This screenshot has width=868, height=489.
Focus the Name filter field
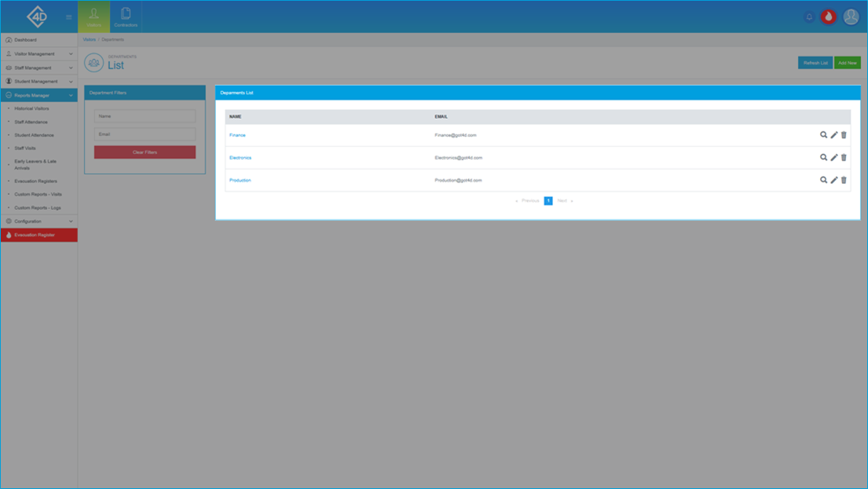click(145, 116)
